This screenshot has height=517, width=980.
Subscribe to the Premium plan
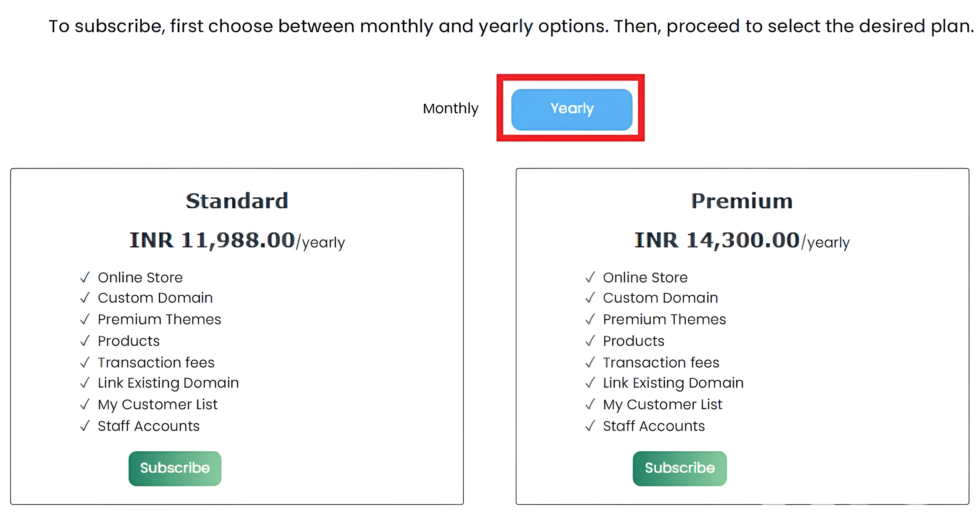[x=680, y=468]
